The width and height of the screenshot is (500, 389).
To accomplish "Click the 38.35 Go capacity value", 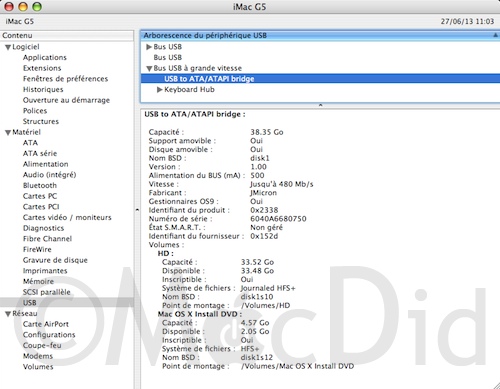I will pyautogui.click(x=267, y=132).
